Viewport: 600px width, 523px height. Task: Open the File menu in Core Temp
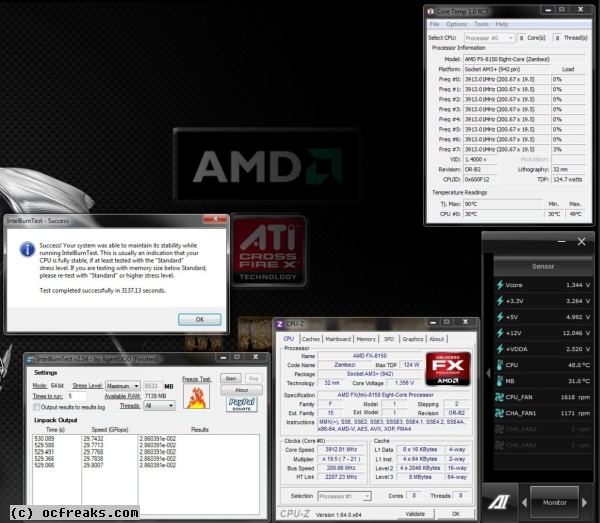pos(434,24)
